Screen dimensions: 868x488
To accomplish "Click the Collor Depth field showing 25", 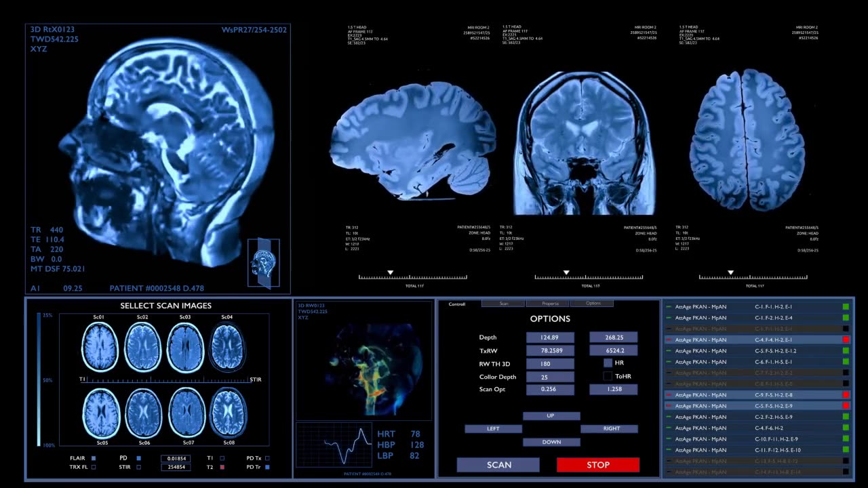I will 550,377.
